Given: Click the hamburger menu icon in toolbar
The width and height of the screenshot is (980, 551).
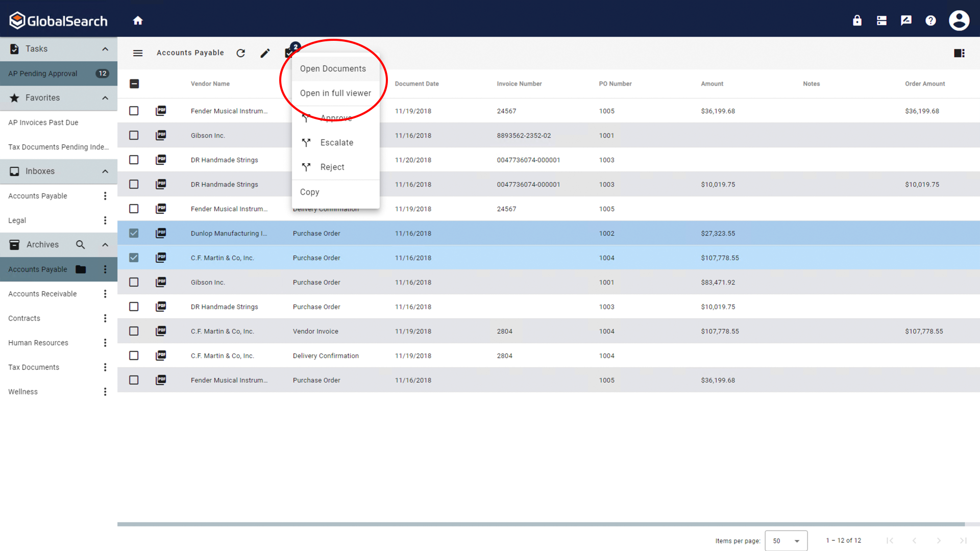Looking at the screenshot, I should [x=137, y=53].
